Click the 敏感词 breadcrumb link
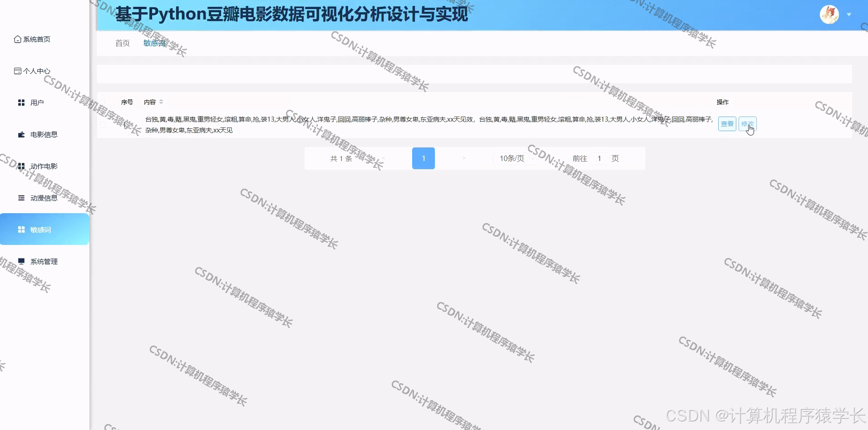This screenshot has width=868, height=430. 154,43
